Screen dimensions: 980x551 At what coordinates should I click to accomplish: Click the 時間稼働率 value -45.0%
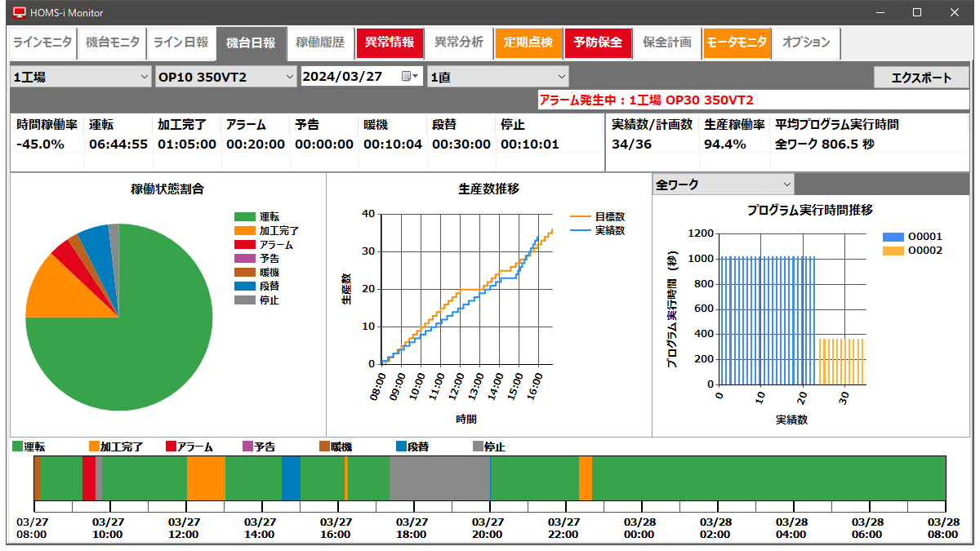[x=41, y=144]
